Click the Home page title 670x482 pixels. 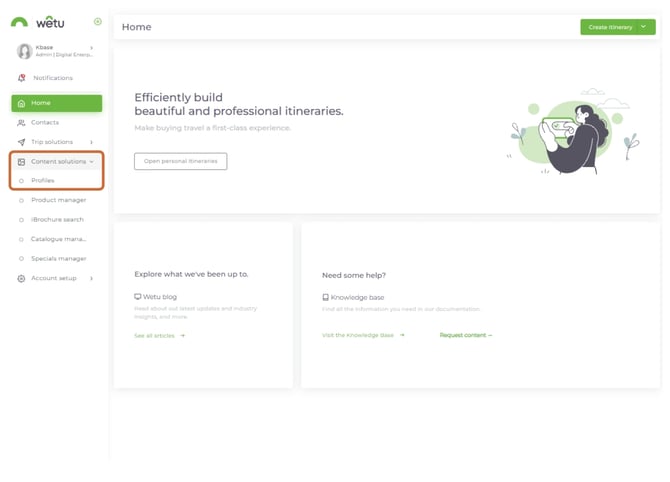click(x=137, y=27)
